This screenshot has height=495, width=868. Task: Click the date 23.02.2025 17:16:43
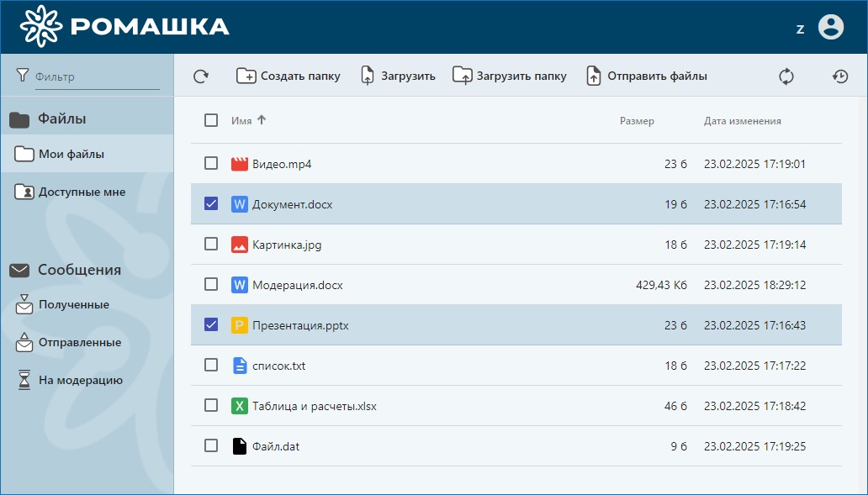coord(755,325)
